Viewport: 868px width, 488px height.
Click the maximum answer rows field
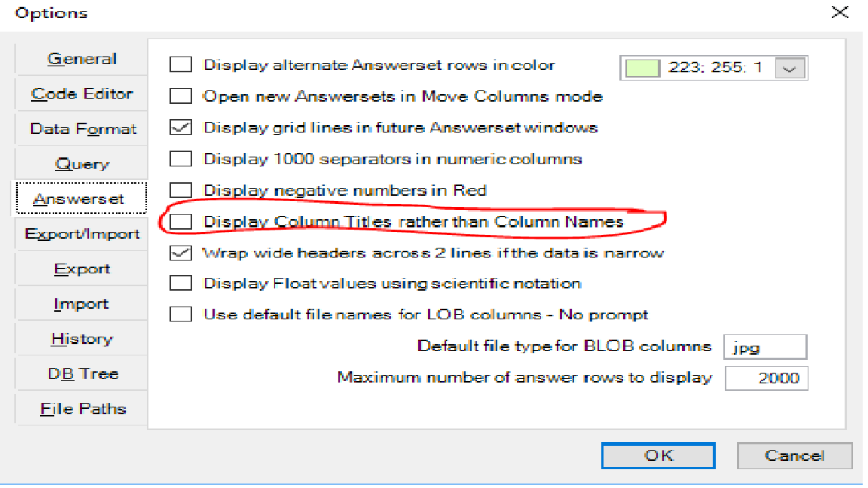(x=766, y=378)
